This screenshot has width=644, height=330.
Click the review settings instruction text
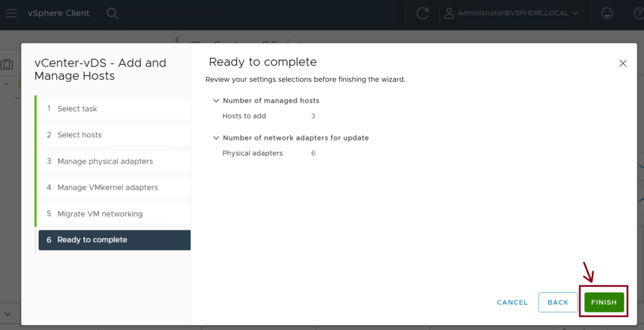click(305, 79)
